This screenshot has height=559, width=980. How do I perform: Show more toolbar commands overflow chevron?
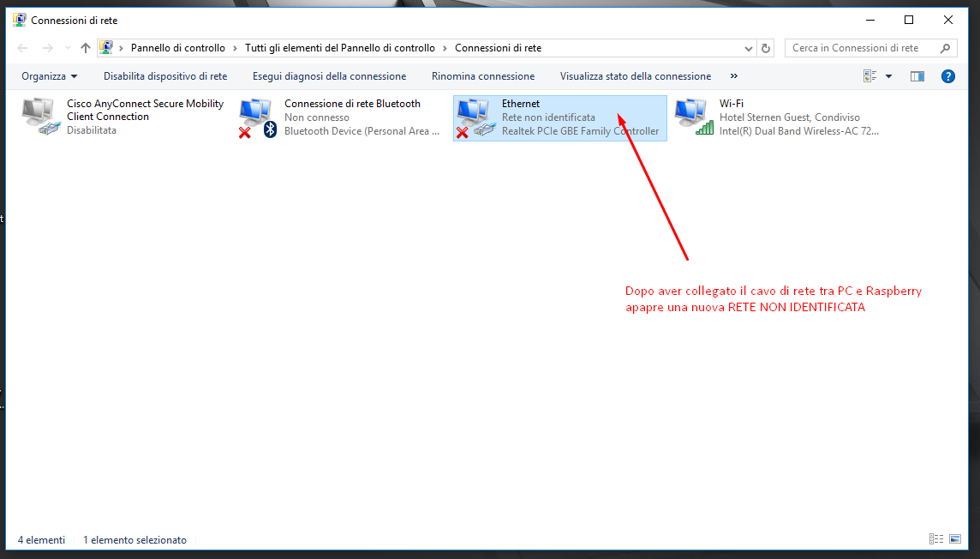734,76
